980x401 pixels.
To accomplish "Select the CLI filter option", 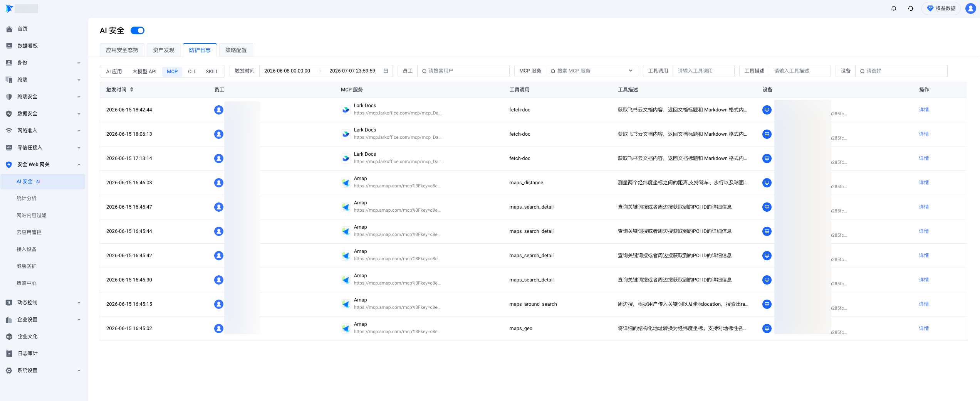I will pyautogui.click(x=192, y=71).
